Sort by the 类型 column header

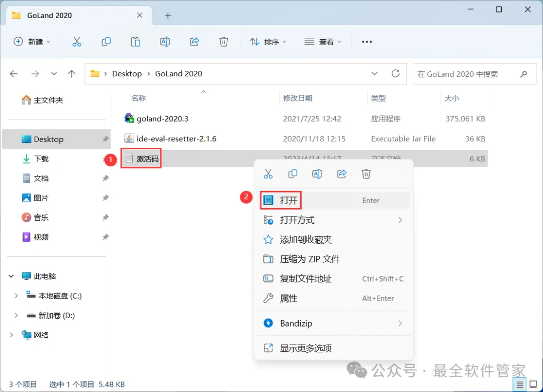[378, 99]
